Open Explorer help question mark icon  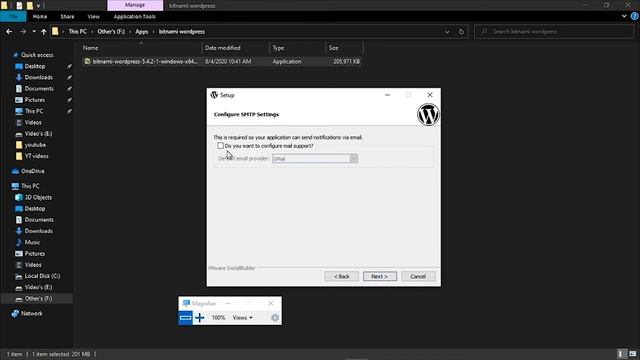tap(635, 16)
